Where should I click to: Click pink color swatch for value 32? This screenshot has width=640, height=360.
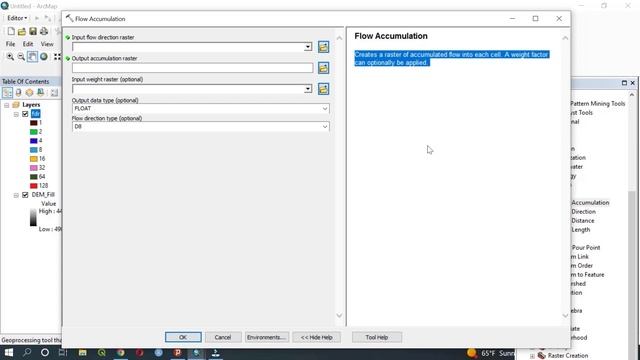coord(33,168)
